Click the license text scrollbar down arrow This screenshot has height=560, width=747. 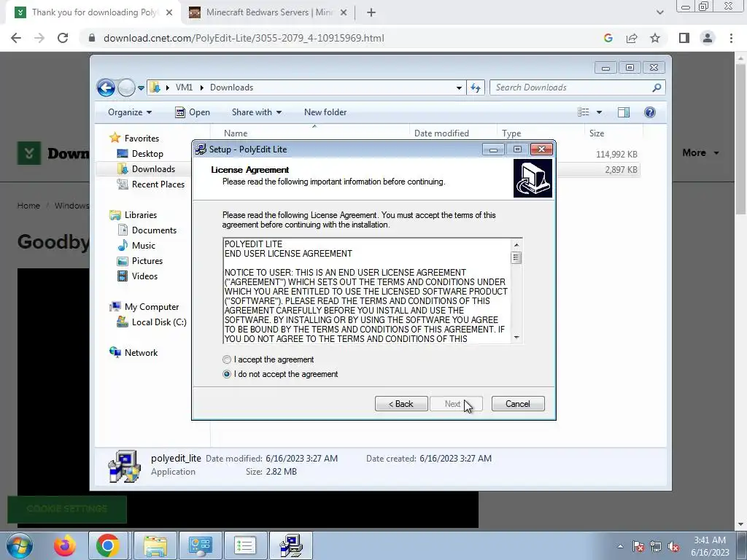click(516, 337)
